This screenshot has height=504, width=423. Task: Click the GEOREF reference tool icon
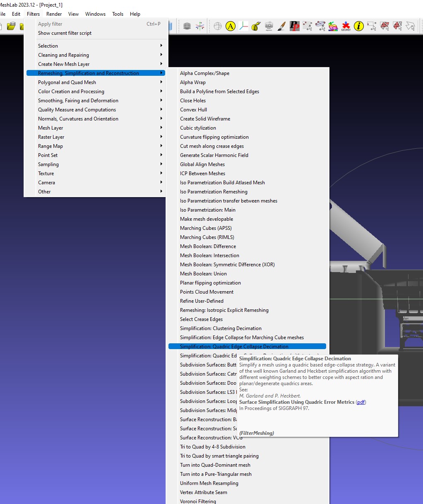(346, 27)
